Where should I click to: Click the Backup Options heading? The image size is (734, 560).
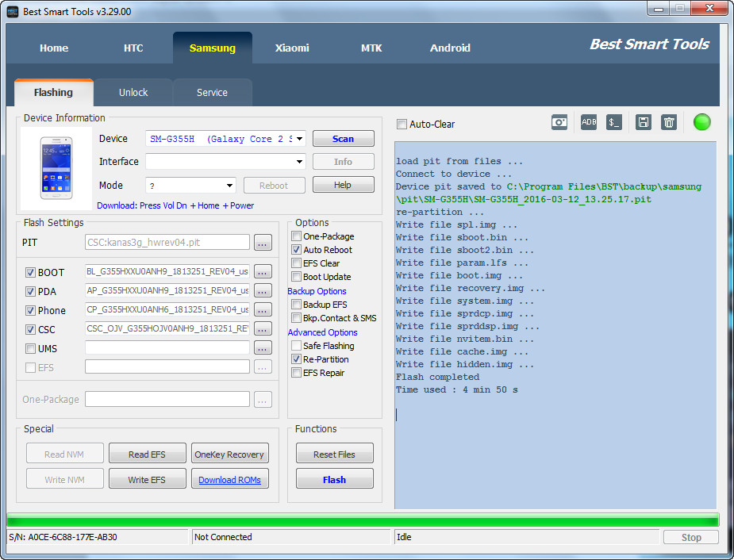[317, 291]
